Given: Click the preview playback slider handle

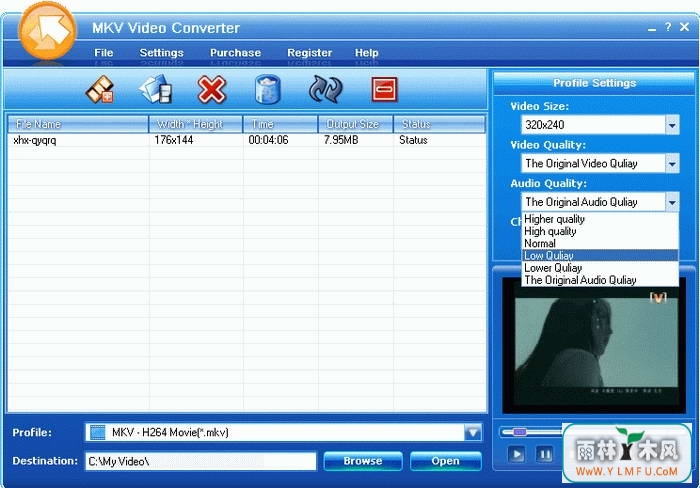Looking at the screenshot, I should click(x=520, y=432).
